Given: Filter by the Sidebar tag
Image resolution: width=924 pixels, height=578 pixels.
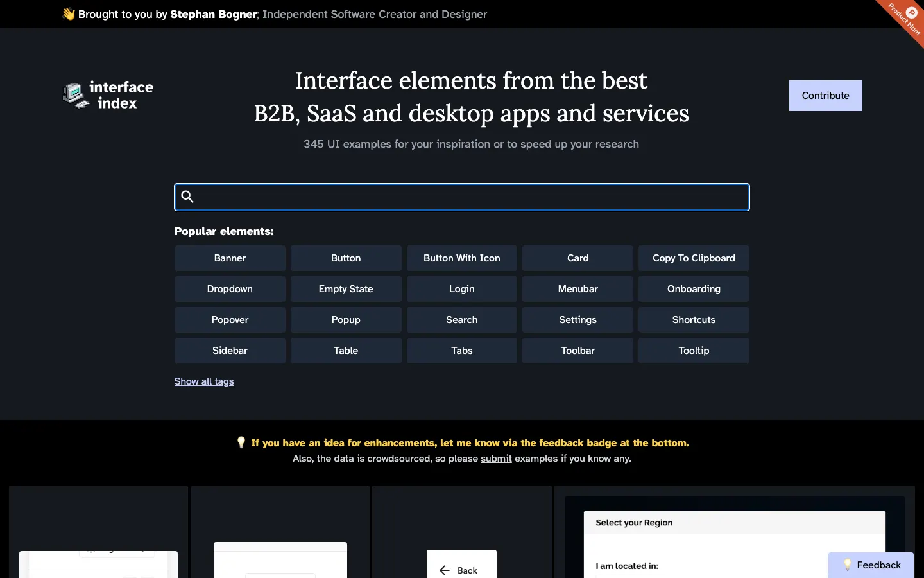Looking at the screenshot, I should pyautogui.click(x=230, y=351).
